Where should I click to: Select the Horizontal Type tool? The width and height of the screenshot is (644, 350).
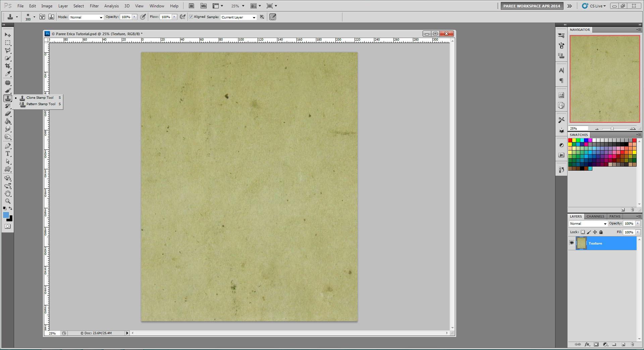[x=8, y=154]
